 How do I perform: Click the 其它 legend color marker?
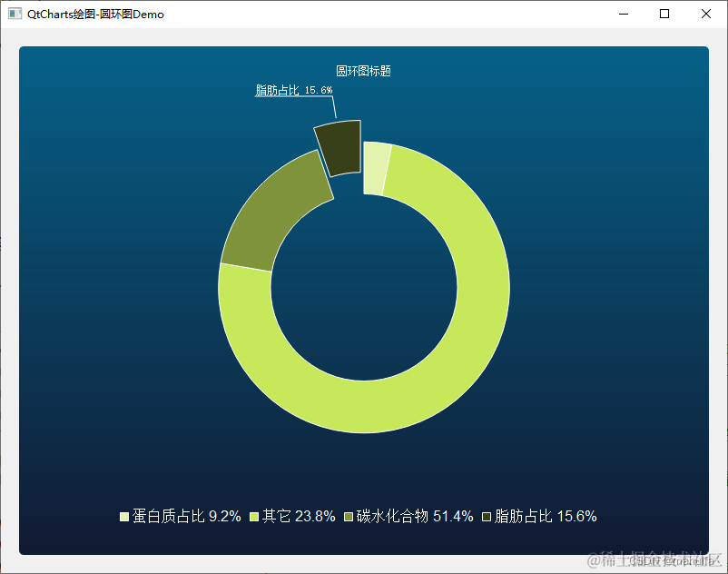click(254, 517)
